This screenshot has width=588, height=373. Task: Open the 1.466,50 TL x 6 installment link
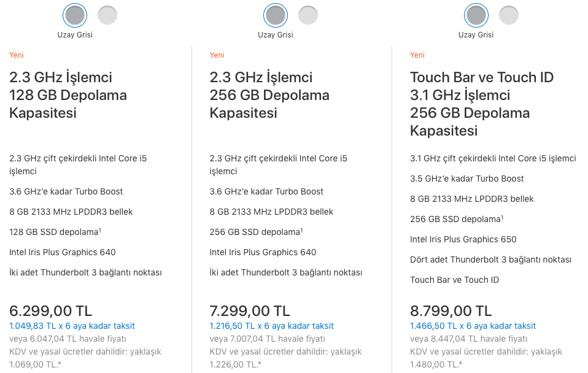pos(473,326)
